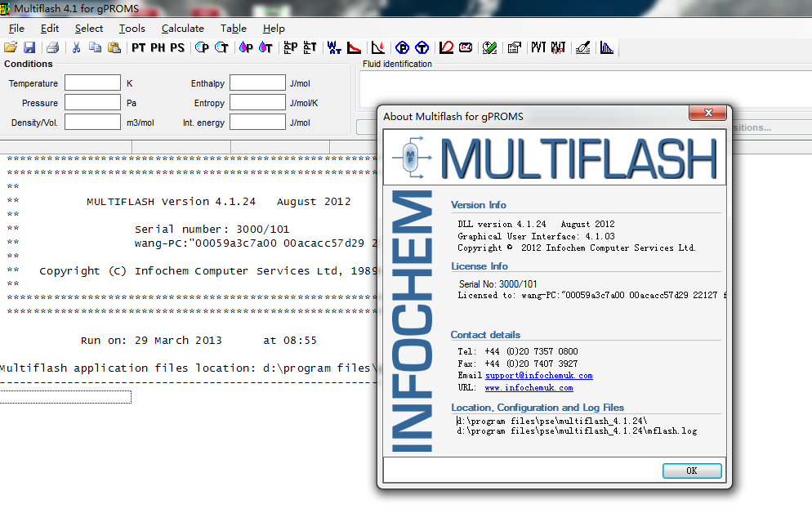Click the chart with red droplet icon
812x522 pixels.
click(378, 47)
